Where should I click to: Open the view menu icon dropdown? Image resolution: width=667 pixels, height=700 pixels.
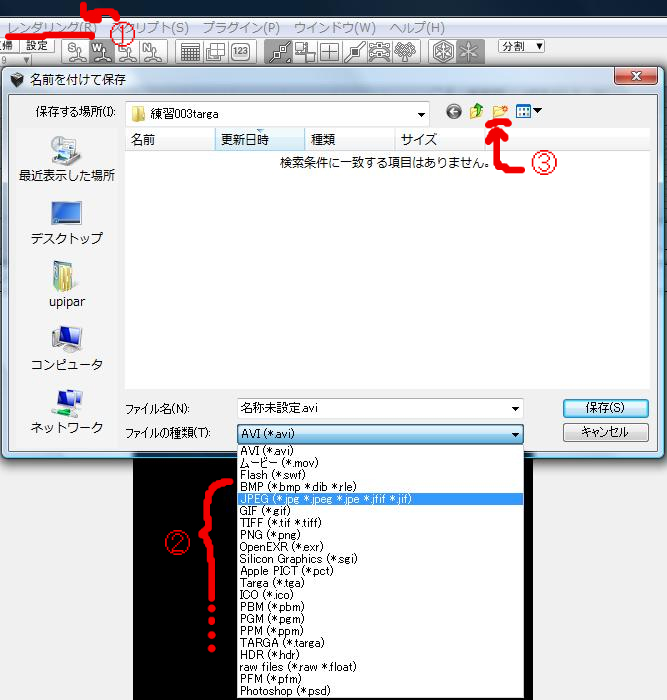pos(529,111)
